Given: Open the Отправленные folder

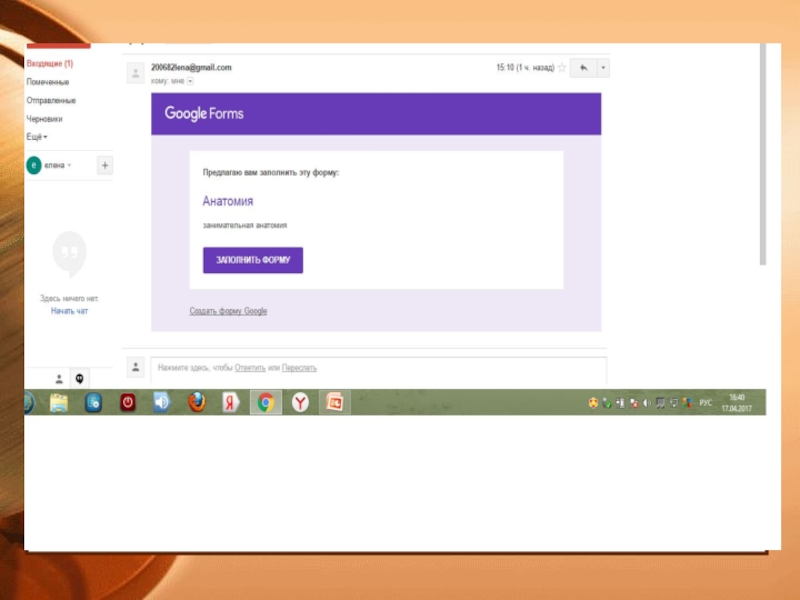Looking at the screenshot, I should [51, 101].
